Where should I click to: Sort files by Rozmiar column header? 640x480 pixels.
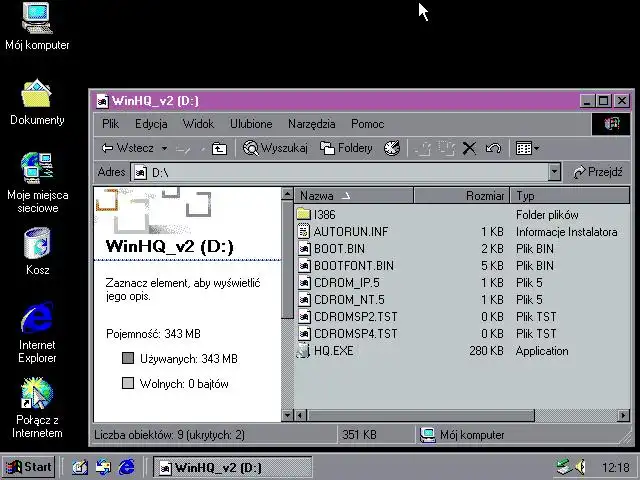click(461, 196)
